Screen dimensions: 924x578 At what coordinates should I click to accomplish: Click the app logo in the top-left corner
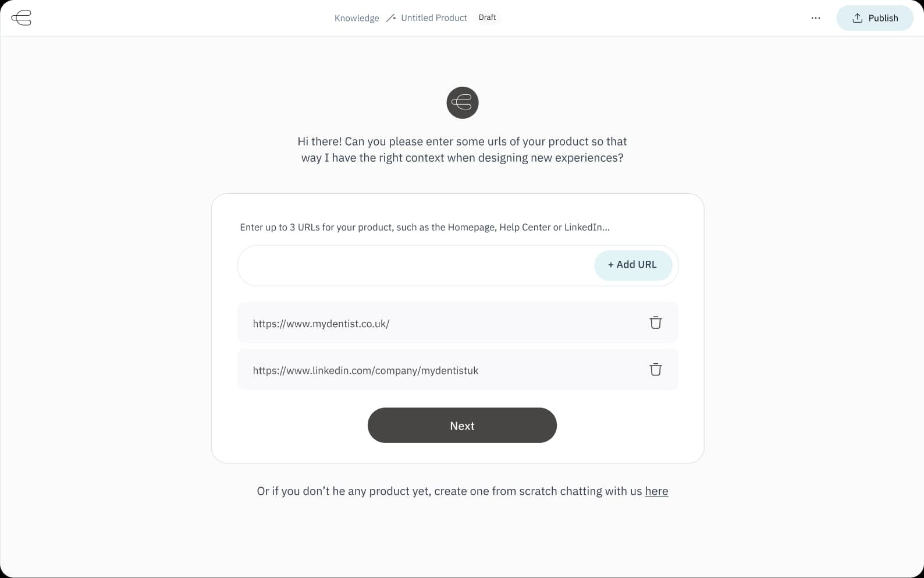click(22, 18)
